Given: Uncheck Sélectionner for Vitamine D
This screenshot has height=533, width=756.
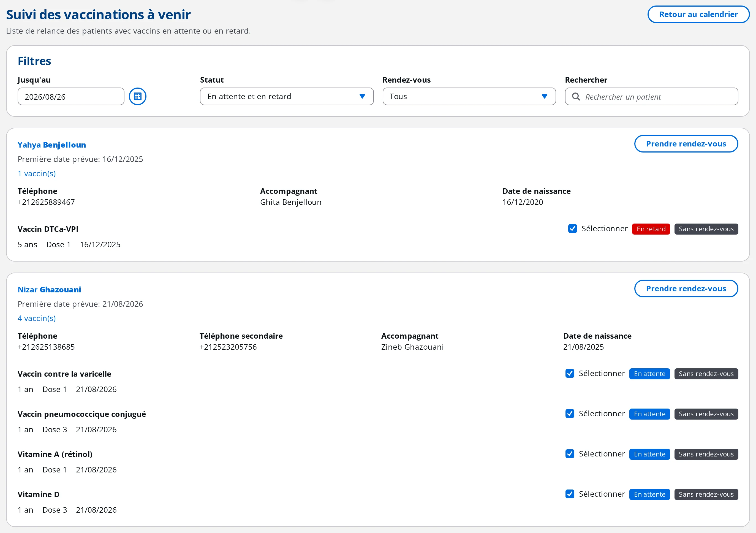Looking at the screenshot, I should [x=570, y=494].
